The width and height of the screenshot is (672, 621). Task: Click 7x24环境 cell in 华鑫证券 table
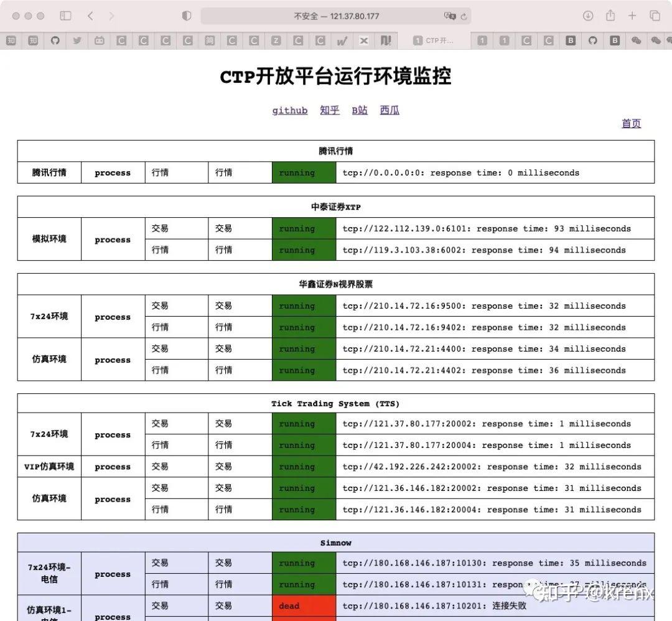49,316
